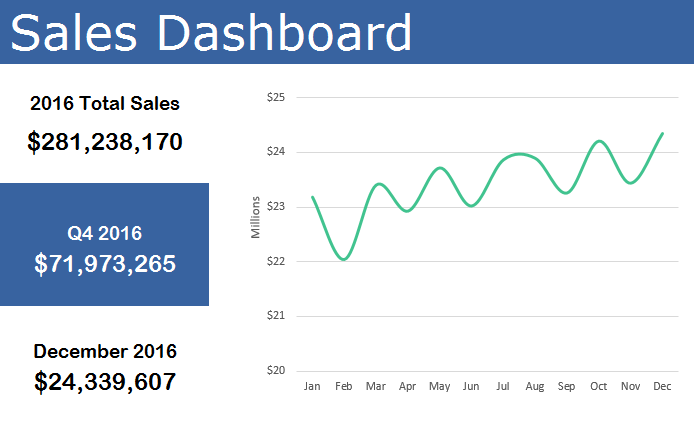
Task: Click the Millions axis title
Action: [255, 217]
